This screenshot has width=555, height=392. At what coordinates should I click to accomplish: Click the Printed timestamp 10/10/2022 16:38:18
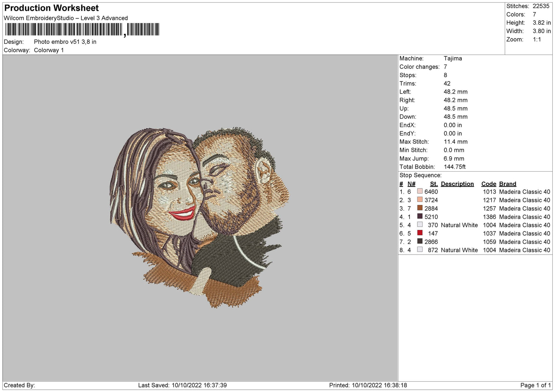[379, 385]
